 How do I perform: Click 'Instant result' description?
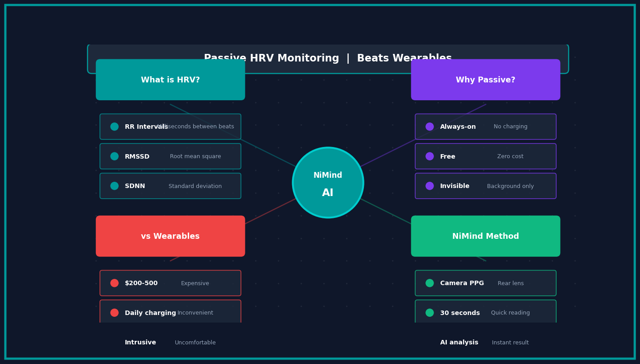(x=510, y=343)
